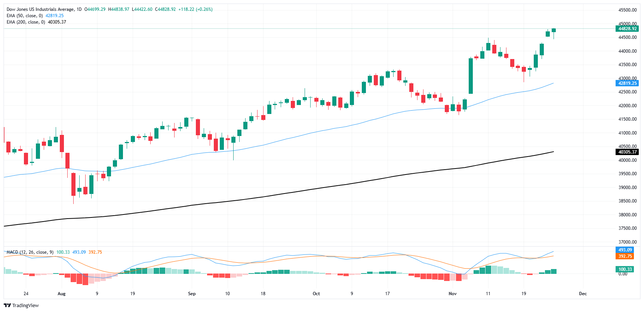
Task: Select the Sep label on the time axis
Action: 192,294
